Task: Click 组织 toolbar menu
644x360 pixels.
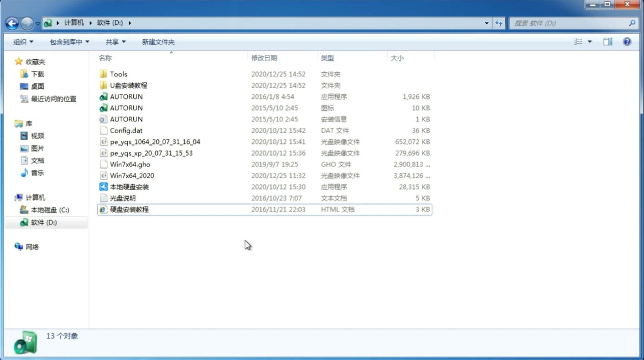Action: point(23,42)
